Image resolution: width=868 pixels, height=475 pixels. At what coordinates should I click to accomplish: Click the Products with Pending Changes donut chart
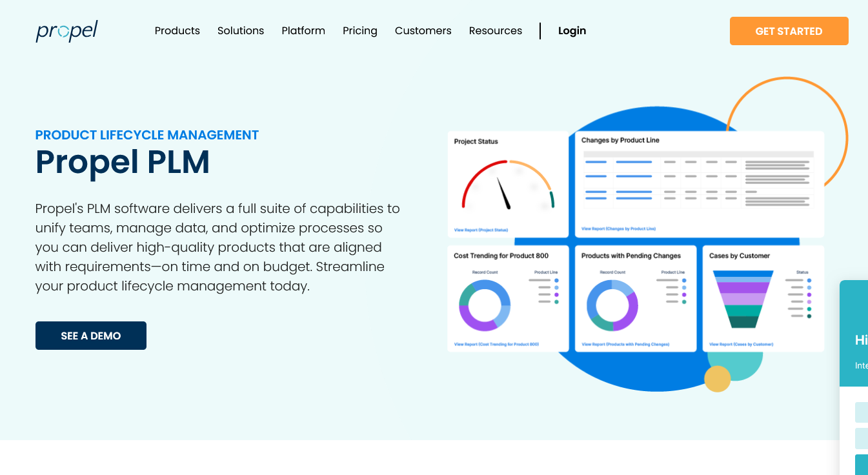[612, 305]
